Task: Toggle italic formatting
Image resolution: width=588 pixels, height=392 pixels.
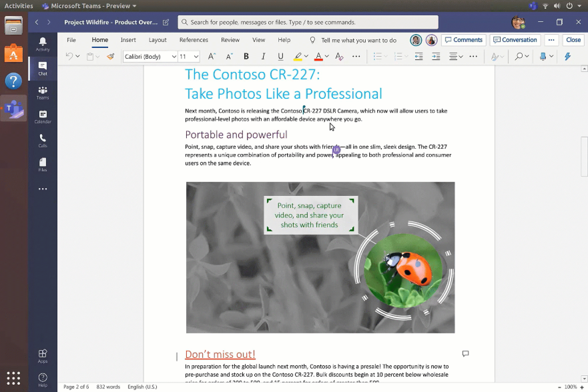Action: coord(263,57)
